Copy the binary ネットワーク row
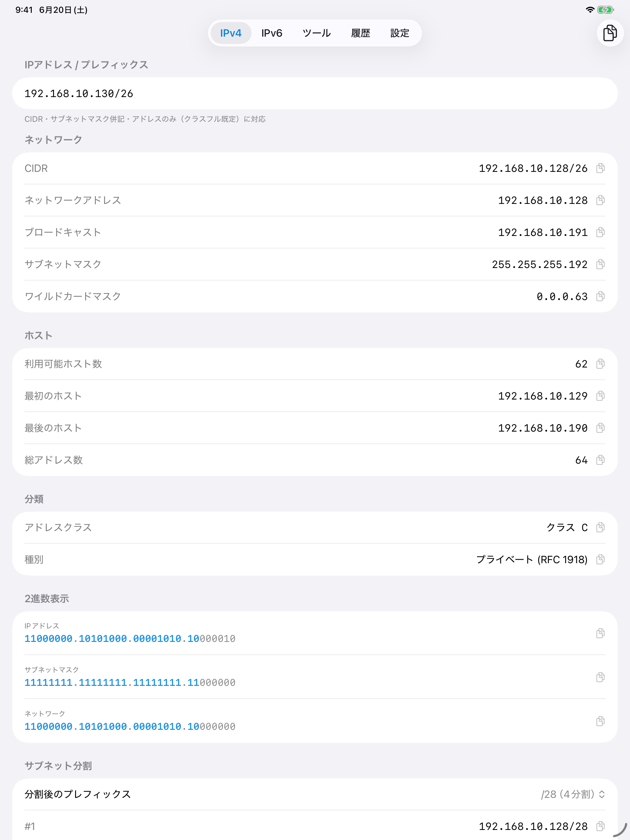This screenshot has height=840, width=630. [x=600, y=721]
